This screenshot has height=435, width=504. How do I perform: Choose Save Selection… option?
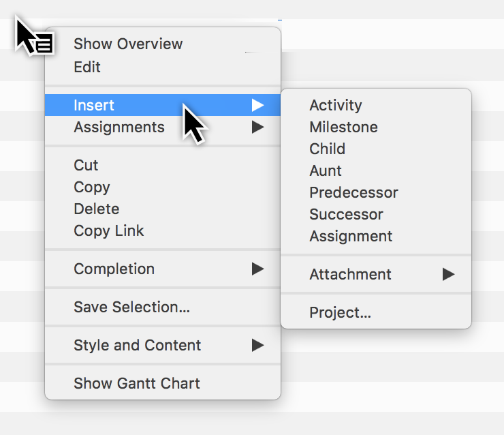coord(131,307)
